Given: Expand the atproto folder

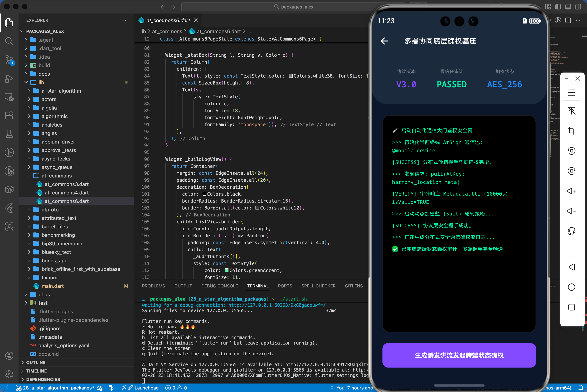Looking at the screenshot, I should 50,210.
